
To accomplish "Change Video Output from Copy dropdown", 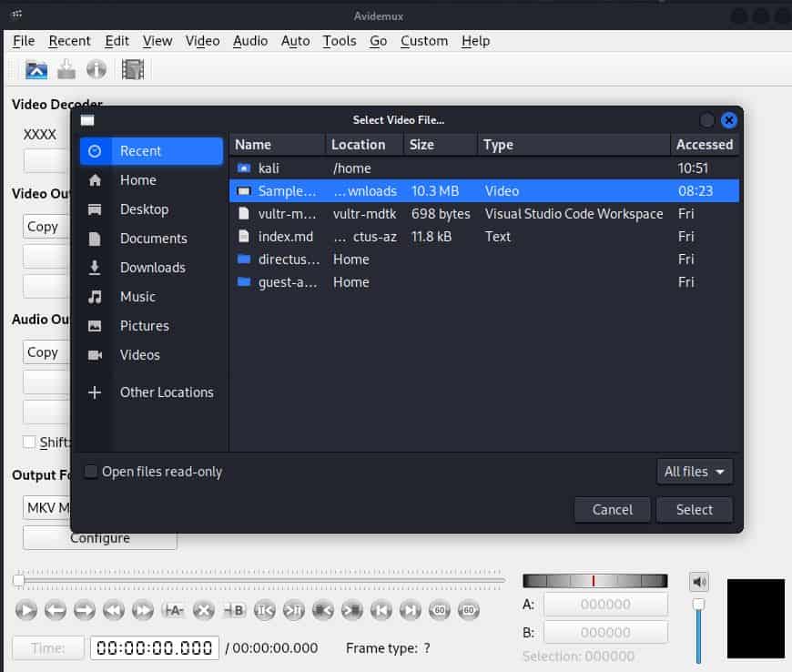I will pos(45,226).
